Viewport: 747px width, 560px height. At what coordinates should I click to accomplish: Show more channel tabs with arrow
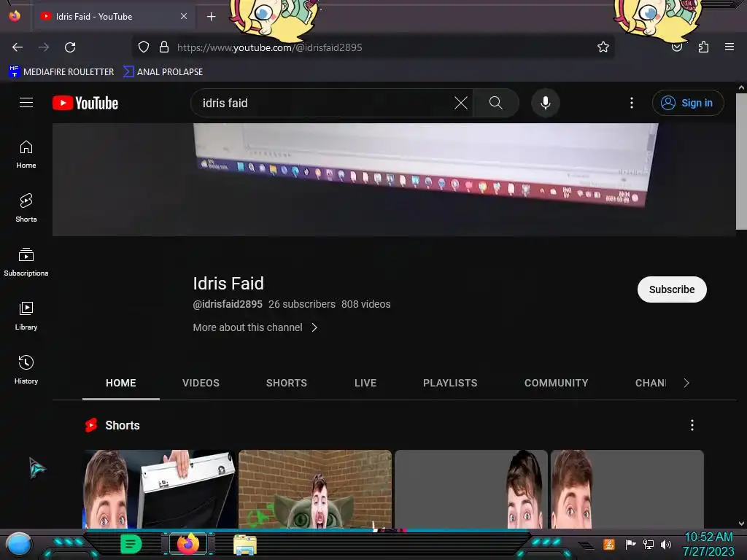pyautogui.click(x=686, y=383)
